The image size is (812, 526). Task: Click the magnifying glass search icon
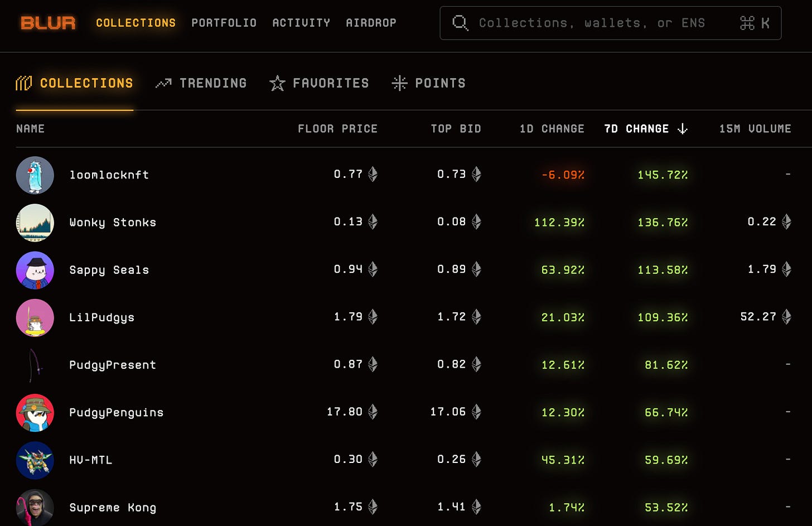[x=460, y=23]
